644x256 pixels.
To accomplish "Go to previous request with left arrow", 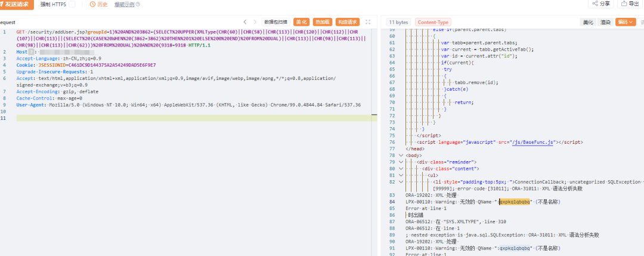I will point(245,22).
